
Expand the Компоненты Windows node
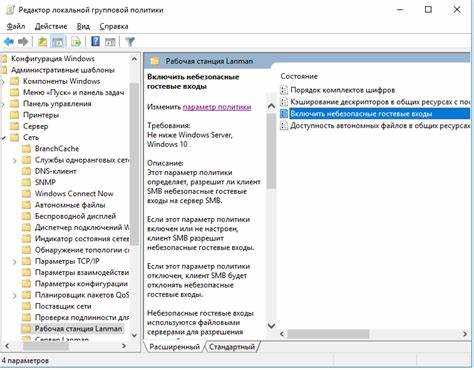(3, 82)
